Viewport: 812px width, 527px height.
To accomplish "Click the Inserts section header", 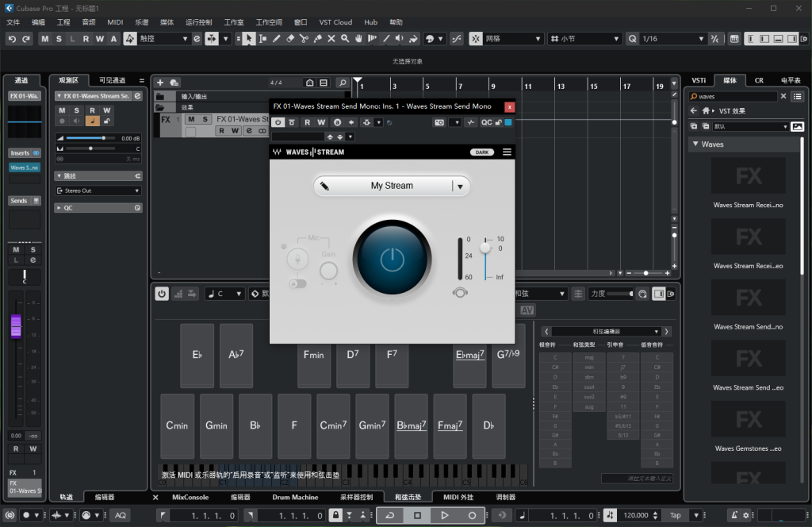I will click(25, 153).
